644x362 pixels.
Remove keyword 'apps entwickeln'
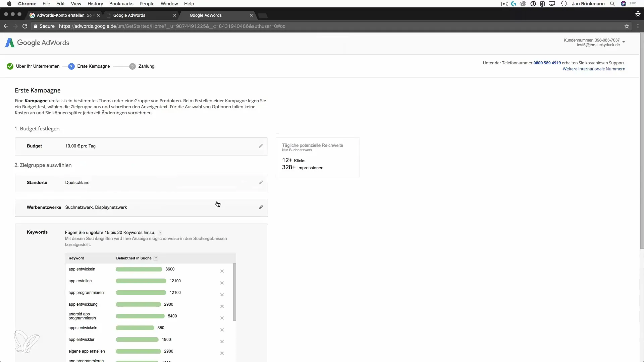(222, 330)
